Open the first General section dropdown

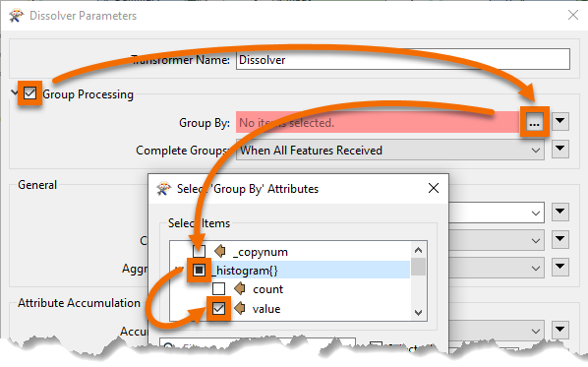496,213
